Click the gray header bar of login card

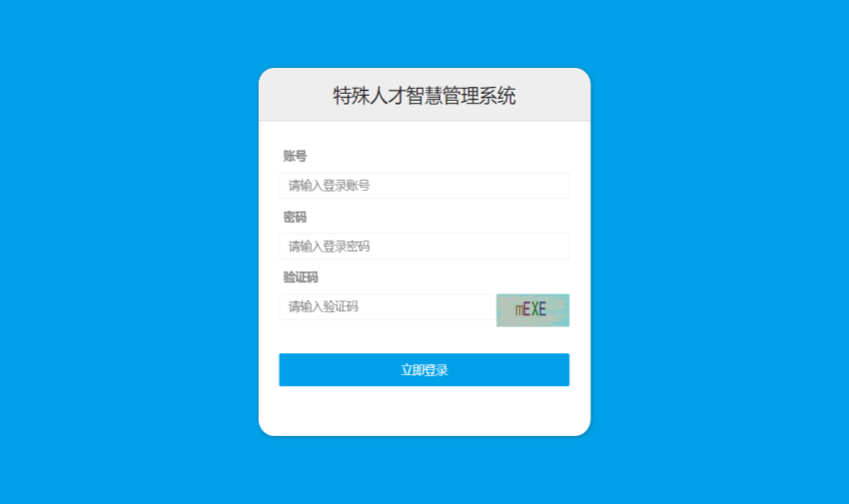pyautogui.click(x=424, y=95)
